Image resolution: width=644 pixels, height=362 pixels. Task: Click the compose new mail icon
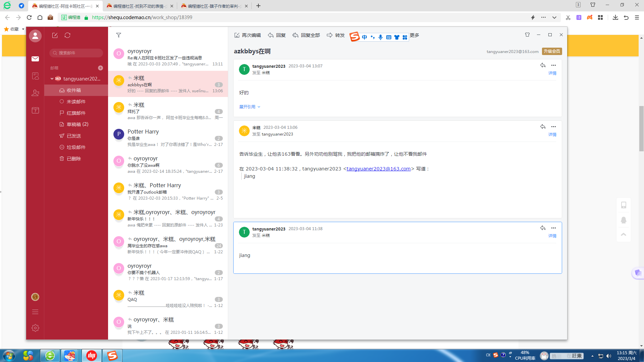click(55, 35)
